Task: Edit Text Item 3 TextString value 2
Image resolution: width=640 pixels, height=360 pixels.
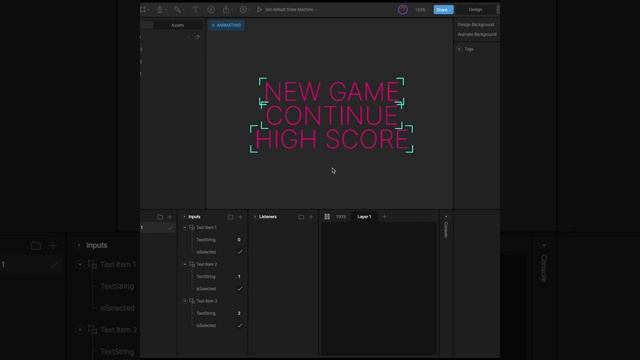Action: pyautogui.click(x=239, y=313)
